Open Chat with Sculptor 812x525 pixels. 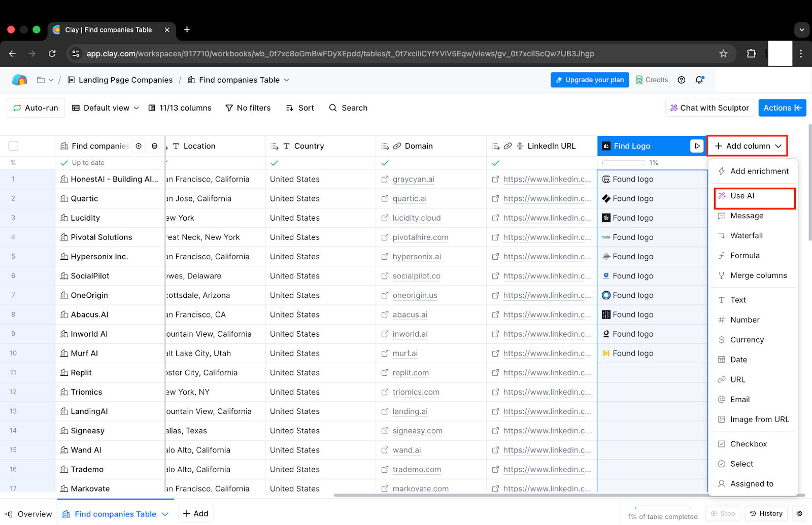(709, 108)
